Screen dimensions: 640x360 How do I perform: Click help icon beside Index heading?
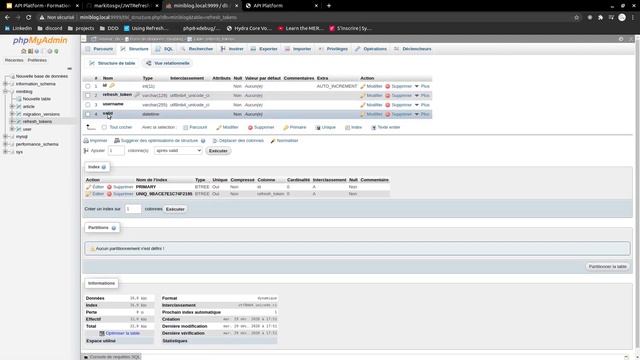click(104, 167)
